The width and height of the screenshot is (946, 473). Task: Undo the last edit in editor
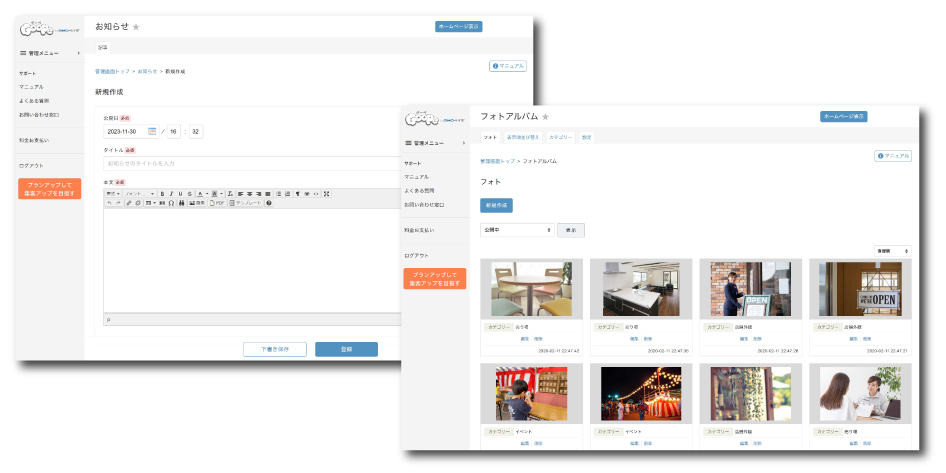tap(110, 203)
